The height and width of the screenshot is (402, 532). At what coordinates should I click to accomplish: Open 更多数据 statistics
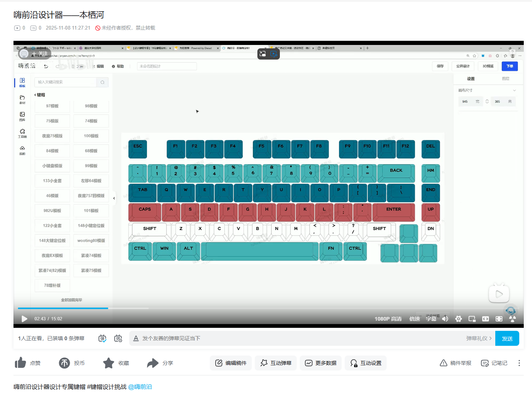click(321, 363)
